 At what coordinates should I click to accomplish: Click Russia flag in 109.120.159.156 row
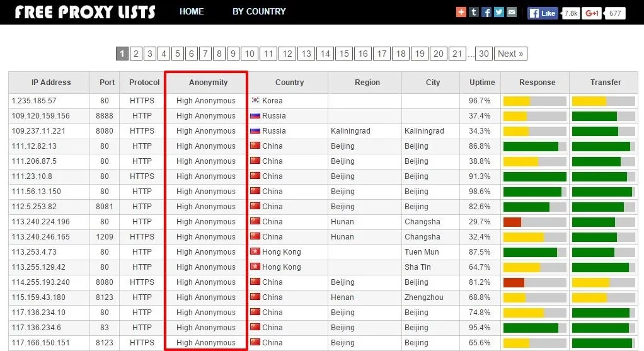click(x=255, y=115)
